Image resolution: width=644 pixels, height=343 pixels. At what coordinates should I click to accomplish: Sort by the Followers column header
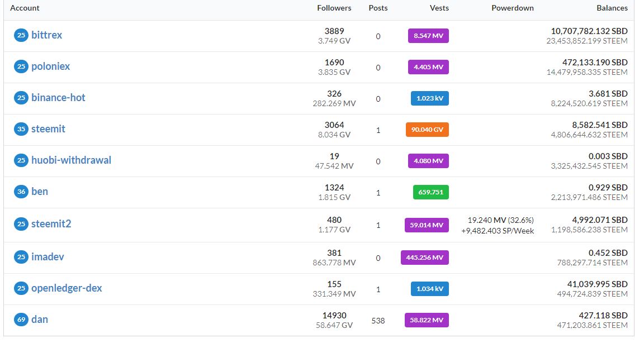(334, 8)
